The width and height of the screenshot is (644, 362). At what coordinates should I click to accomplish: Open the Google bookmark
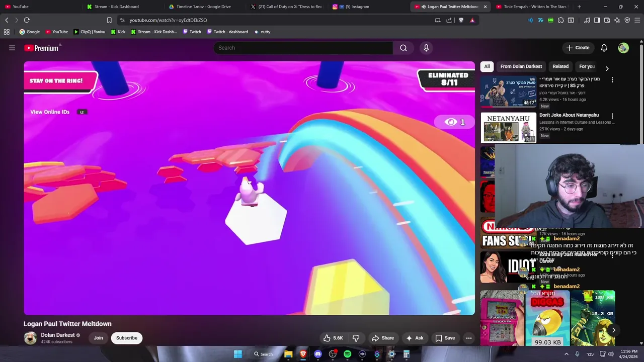coord(30,32)
